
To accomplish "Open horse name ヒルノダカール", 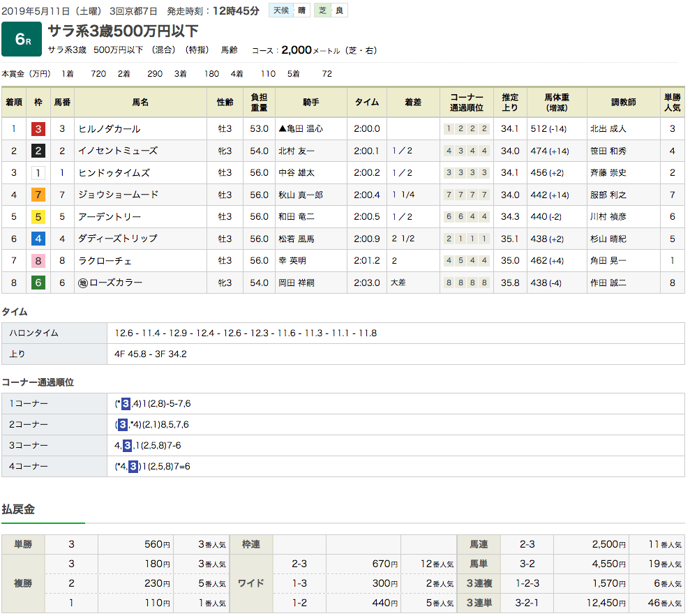I will [x=110, y=129].
